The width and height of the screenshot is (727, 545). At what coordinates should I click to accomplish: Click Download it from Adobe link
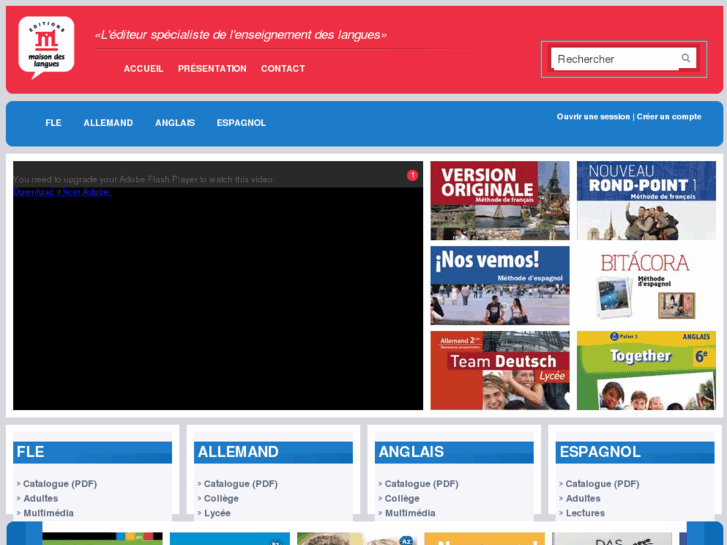click(62, 192)
